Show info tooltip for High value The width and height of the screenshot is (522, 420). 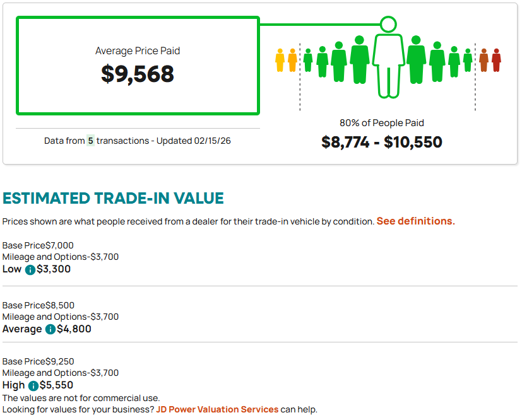click(x=33, y=385)
